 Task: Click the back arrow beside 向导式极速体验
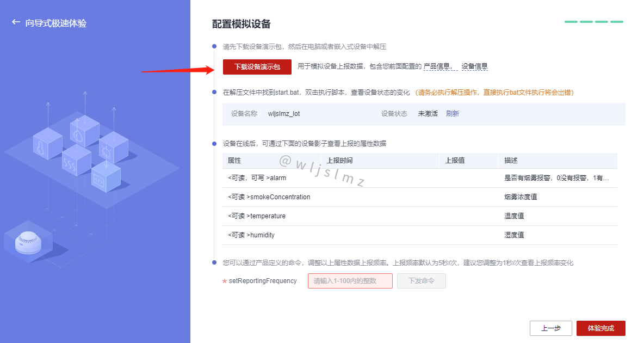point(16,22)
